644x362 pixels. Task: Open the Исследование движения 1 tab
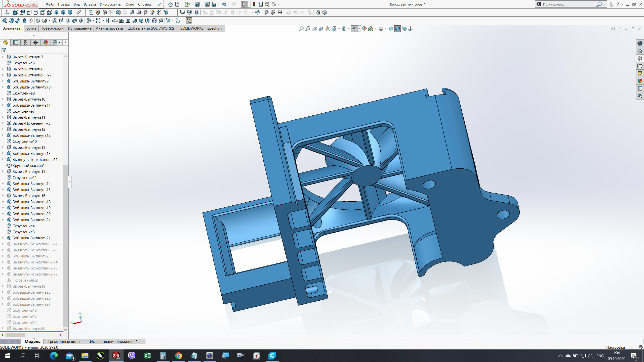point(114,341)
